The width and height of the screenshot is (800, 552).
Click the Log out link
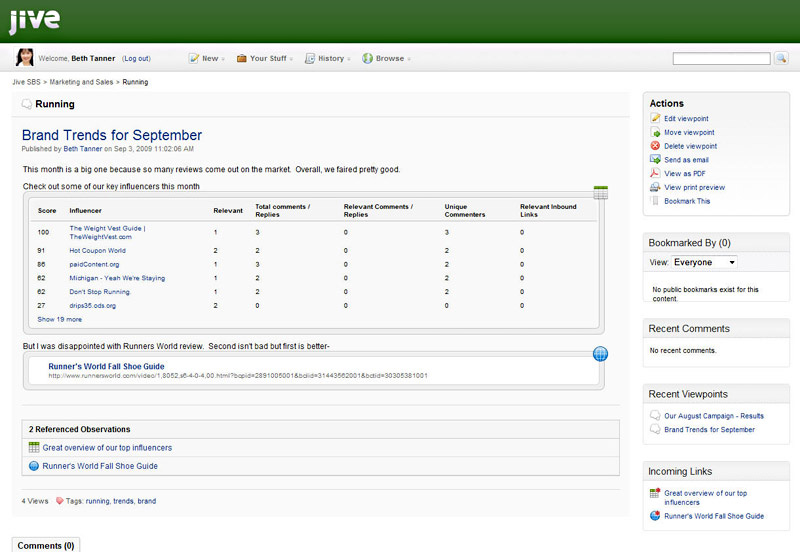point(136,59)
